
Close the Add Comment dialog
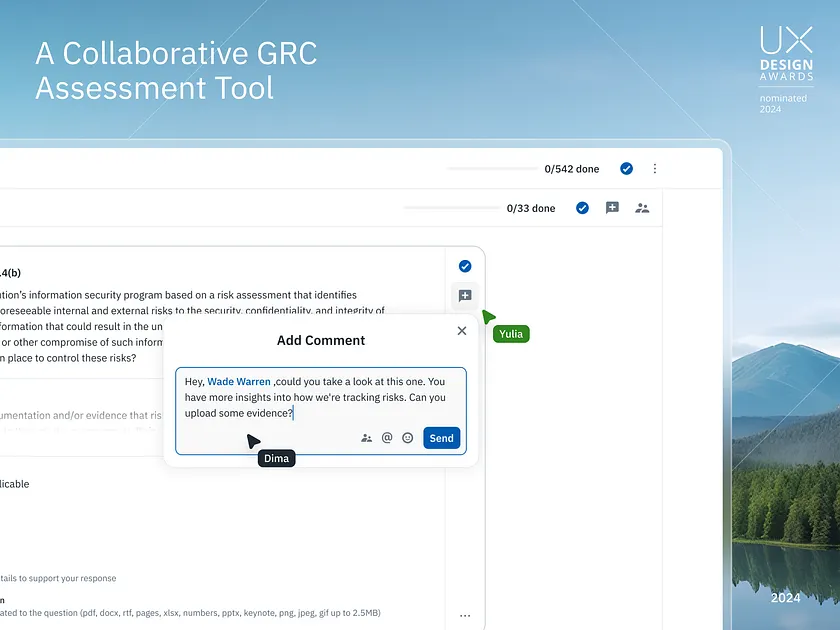click(x=461, y=331)
